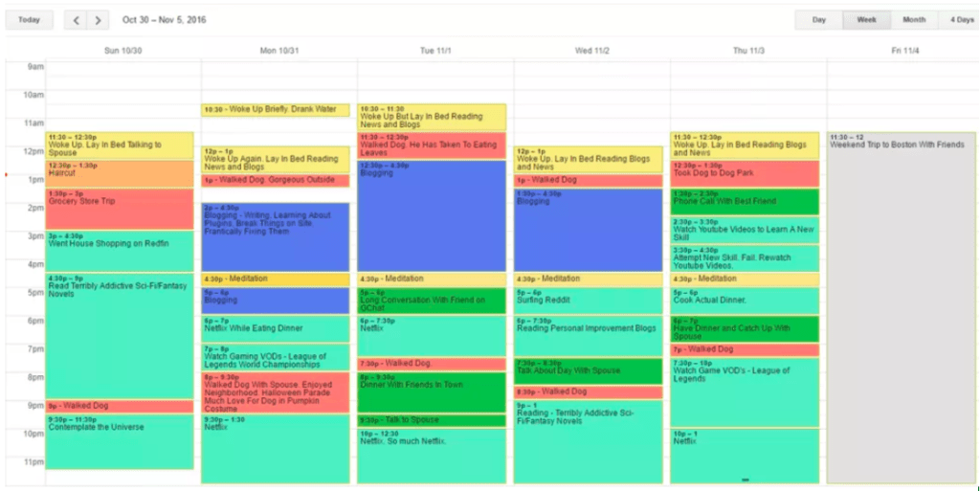
Task: Open Took Dog to Dog Park event
Action: click(x=745, y=173)
